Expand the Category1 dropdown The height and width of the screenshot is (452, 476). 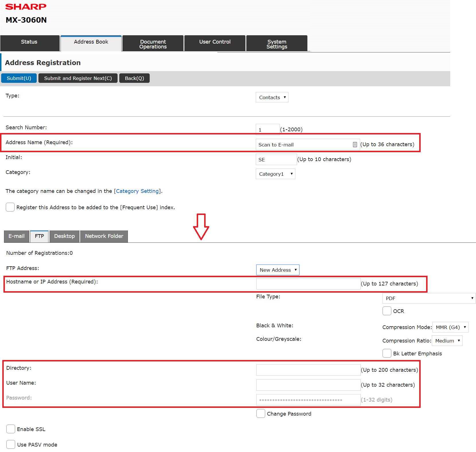275,174
